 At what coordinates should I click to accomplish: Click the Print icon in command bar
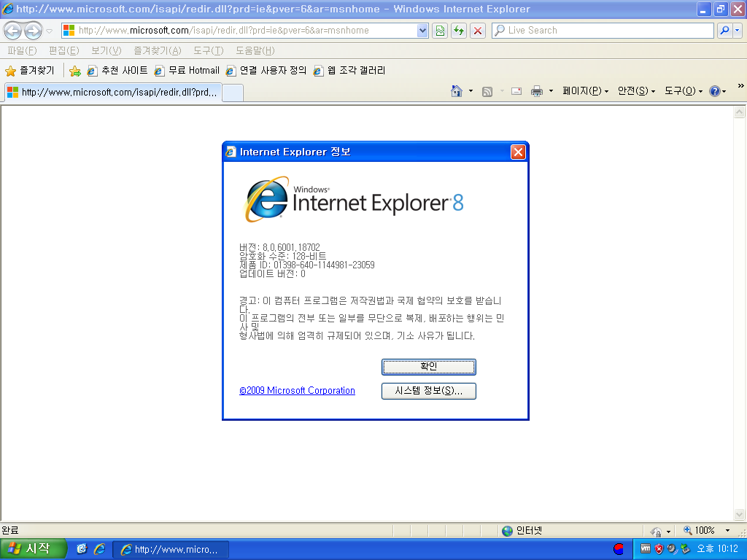coord(537,91)
